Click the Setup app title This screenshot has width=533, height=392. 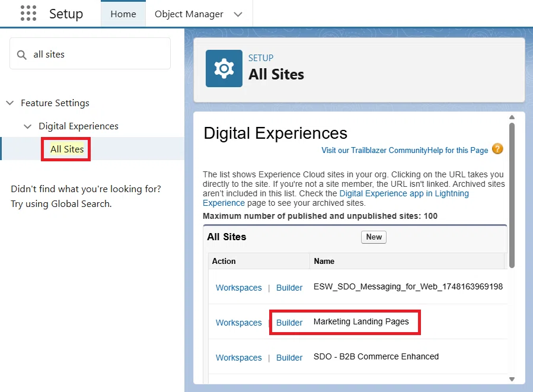point(66,14)
